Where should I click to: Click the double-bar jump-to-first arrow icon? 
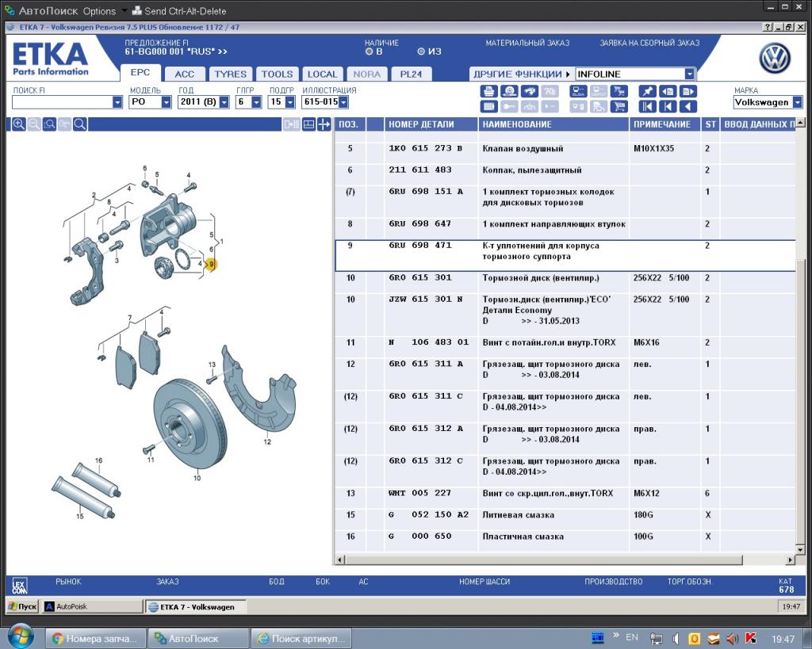(x=647, y=107)
